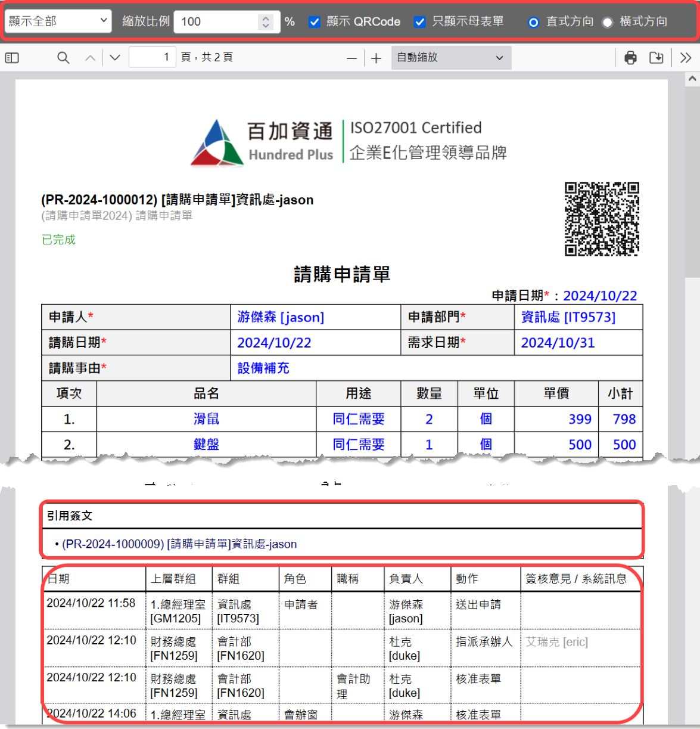The width and height of the screenshot is (700, 729).
Task: Open the find-in-document search
Action: [63, 58]
